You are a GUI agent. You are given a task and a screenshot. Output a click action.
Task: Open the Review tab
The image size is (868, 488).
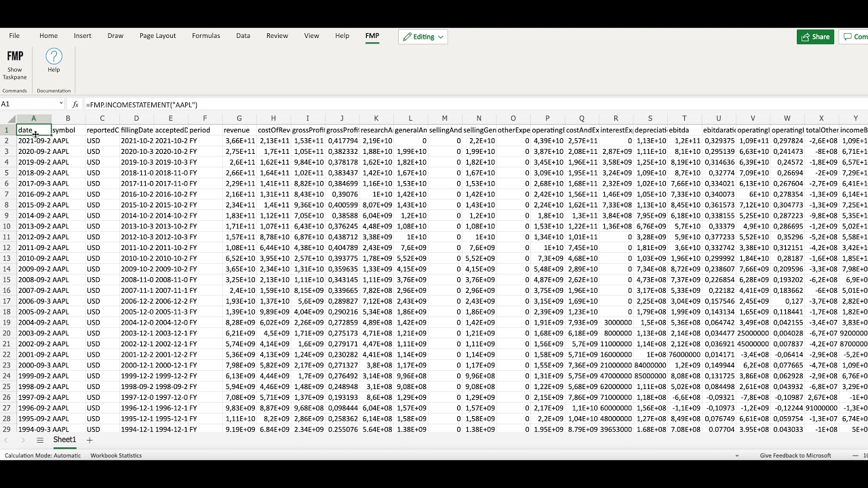click(277, 36)
